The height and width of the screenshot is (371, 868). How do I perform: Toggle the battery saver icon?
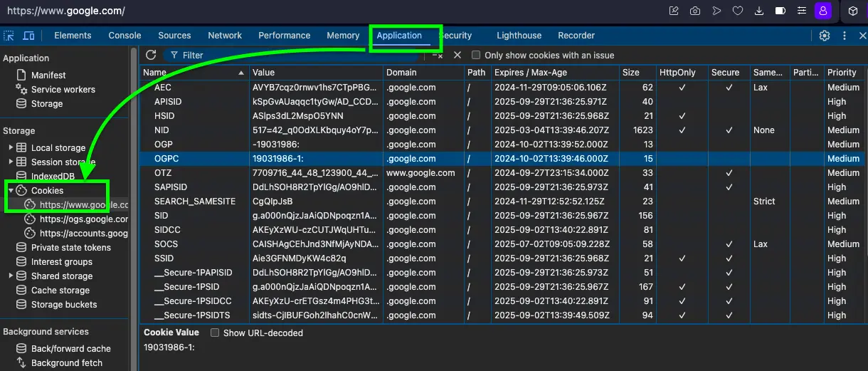(780, 11)
